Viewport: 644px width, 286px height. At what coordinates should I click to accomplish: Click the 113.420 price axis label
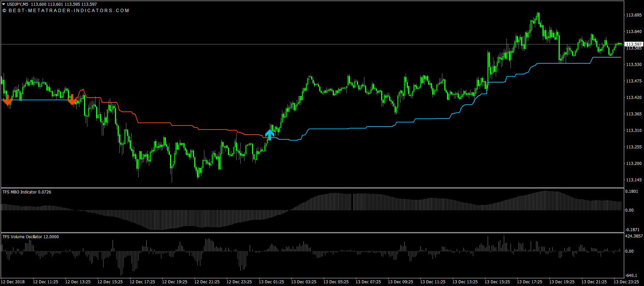click(x=634, y=98)
